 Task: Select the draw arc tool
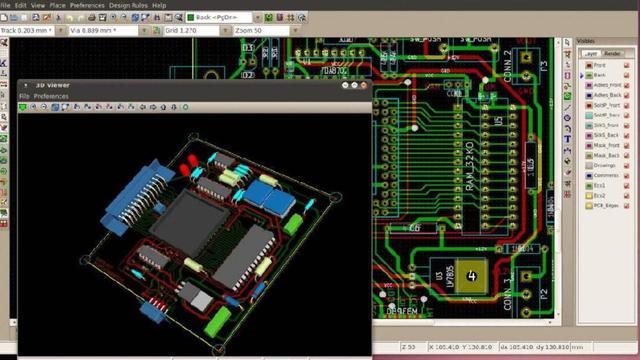567,129
